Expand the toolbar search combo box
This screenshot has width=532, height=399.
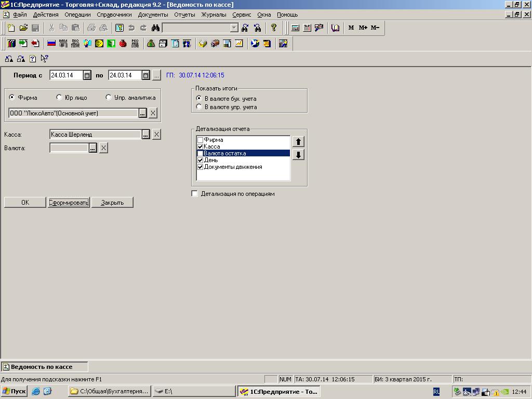pos(234,28)
